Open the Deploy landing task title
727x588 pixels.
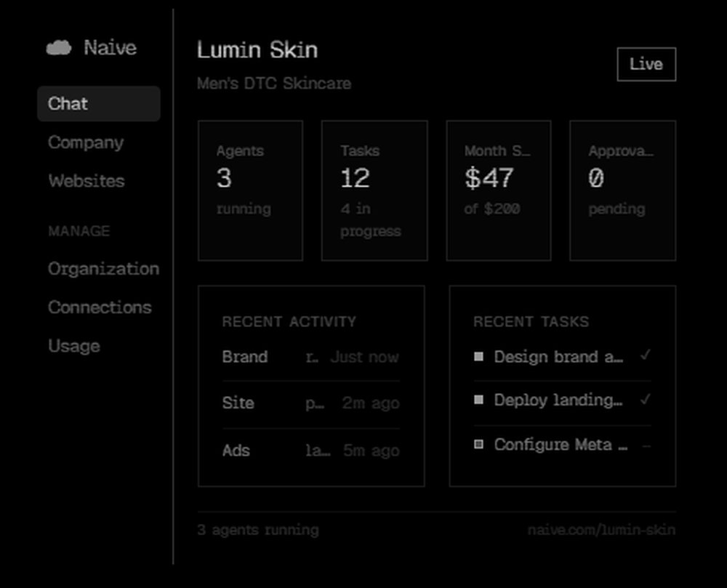tap(558, 400)
